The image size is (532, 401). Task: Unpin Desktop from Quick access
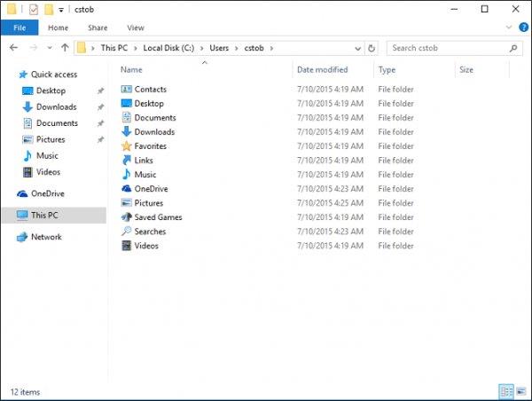click(100, 90)
